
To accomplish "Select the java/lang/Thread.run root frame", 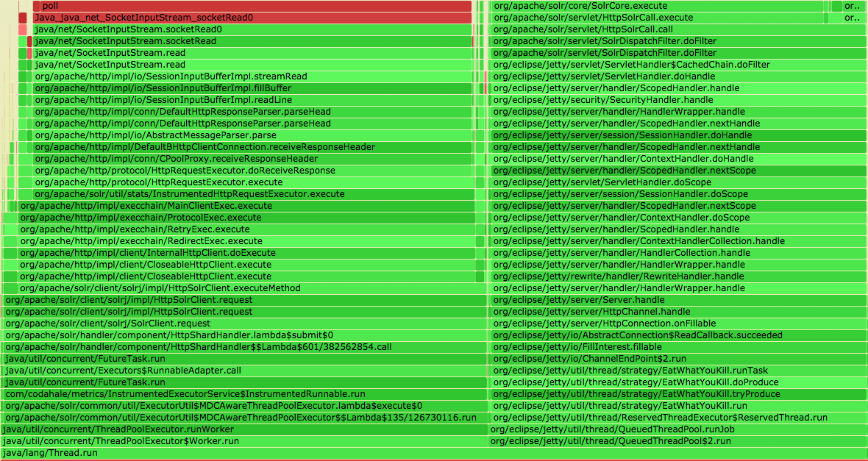I will coord(434,453).
